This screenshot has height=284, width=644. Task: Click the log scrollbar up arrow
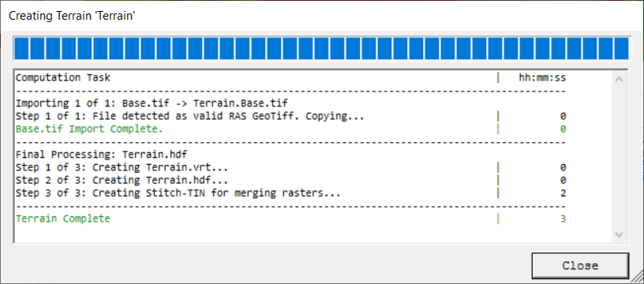[620, 79]
